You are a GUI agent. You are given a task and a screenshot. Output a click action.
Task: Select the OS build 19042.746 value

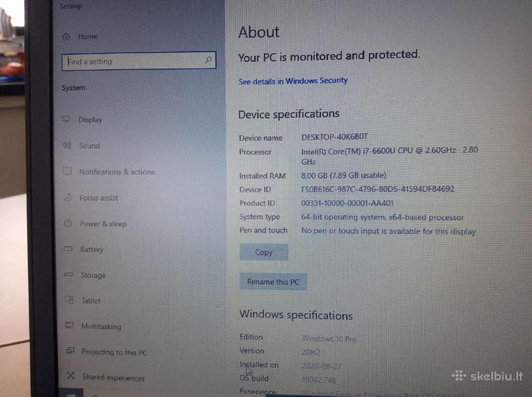point(319,380)
